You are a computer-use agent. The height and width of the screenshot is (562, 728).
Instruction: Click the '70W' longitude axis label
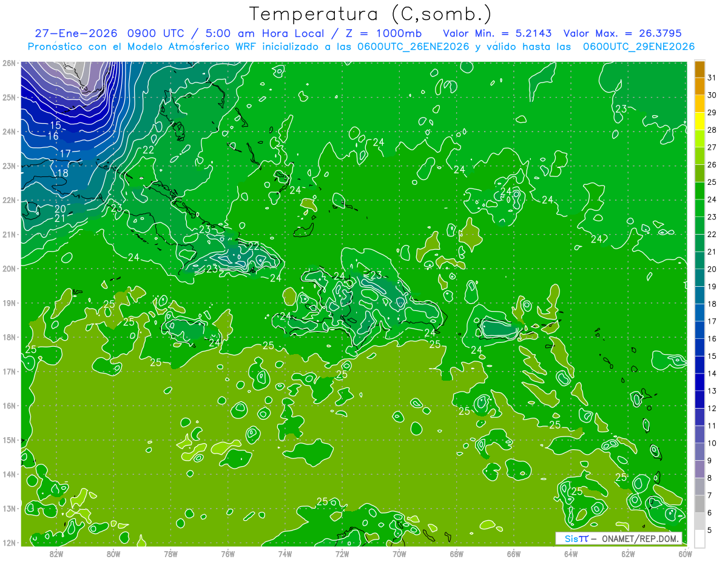click(399, 554)
